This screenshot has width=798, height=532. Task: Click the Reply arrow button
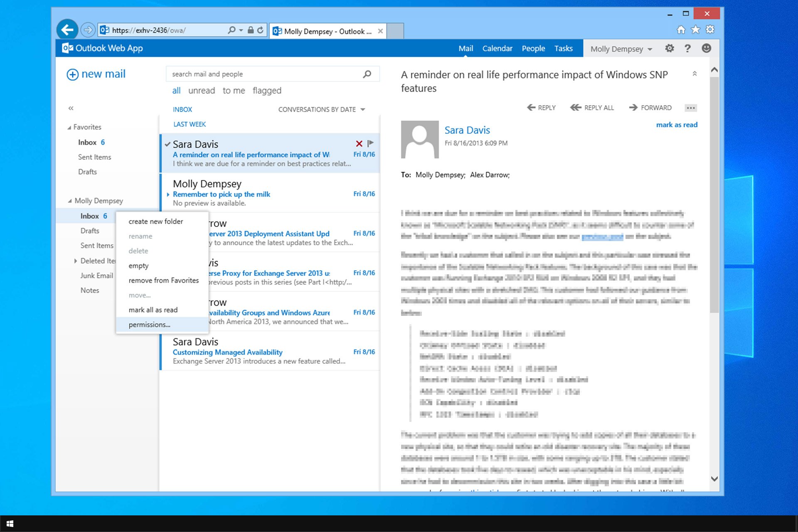[x=541, y=108]
